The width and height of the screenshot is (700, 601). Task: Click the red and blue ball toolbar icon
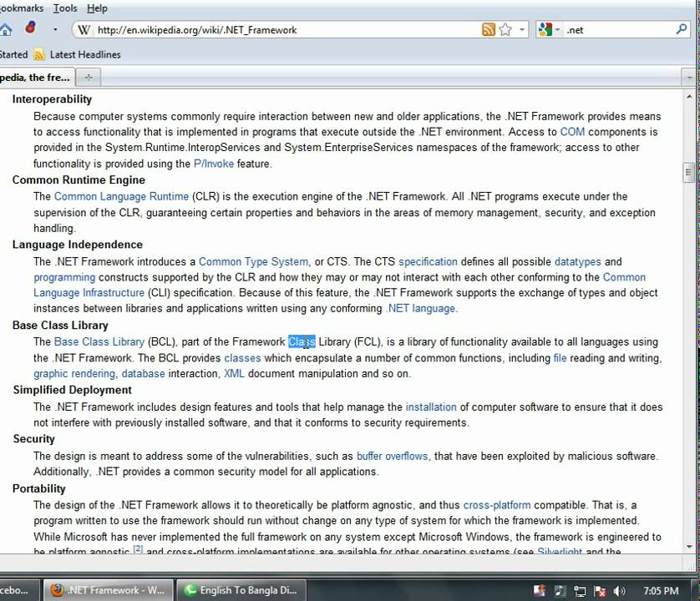click(x=30, y=28)
